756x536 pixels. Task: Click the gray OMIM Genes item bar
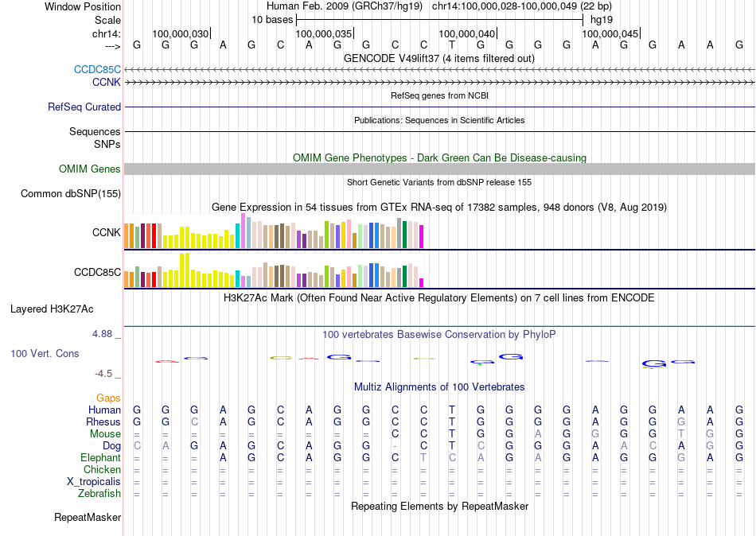point(440,169)
